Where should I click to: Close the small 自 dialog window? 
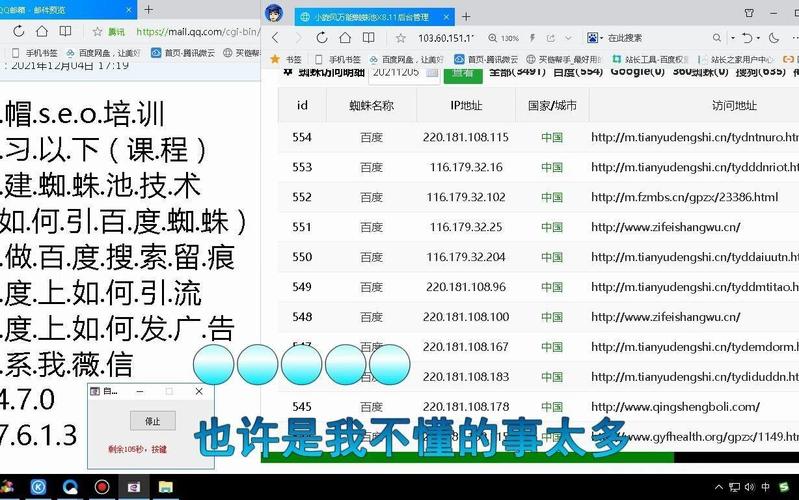(x=199, y=391)
